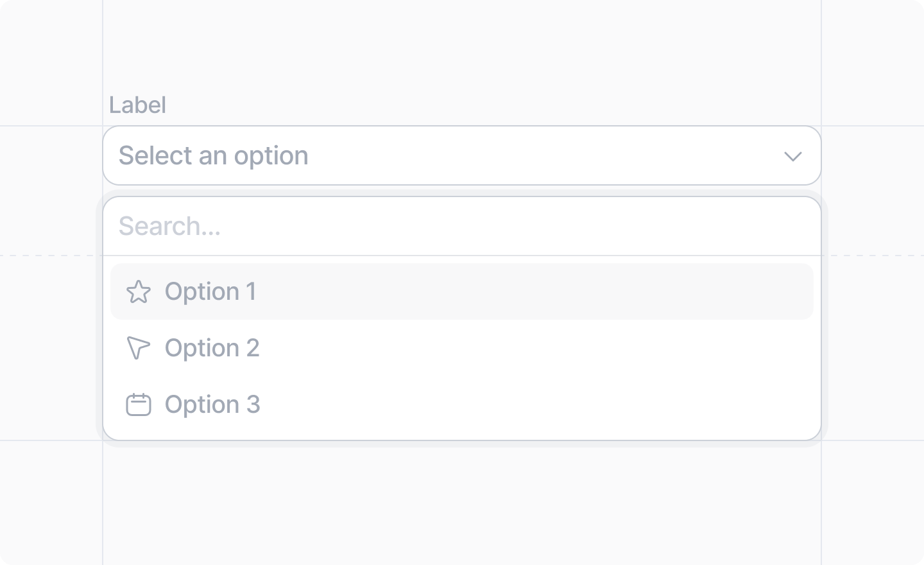Viewport: 924px width, 565px height.
Task: Click the "Search..." placeholder text
Action: [170, 226]
